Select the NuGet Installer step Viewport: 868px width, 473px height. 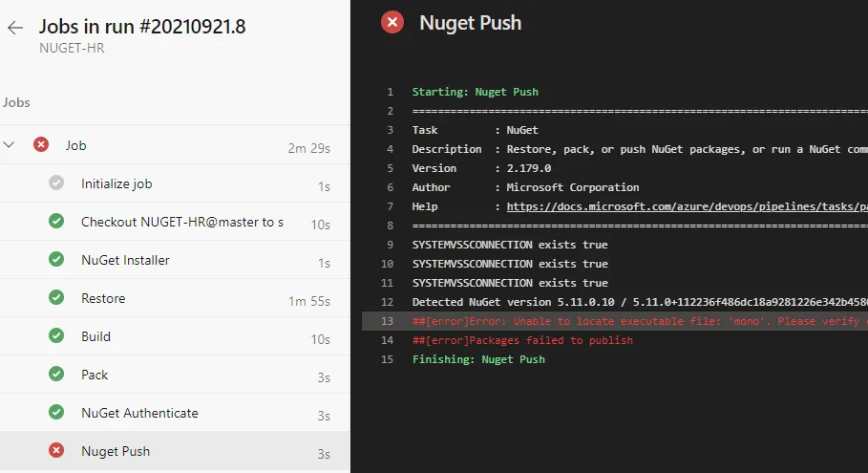pos(175,260)
